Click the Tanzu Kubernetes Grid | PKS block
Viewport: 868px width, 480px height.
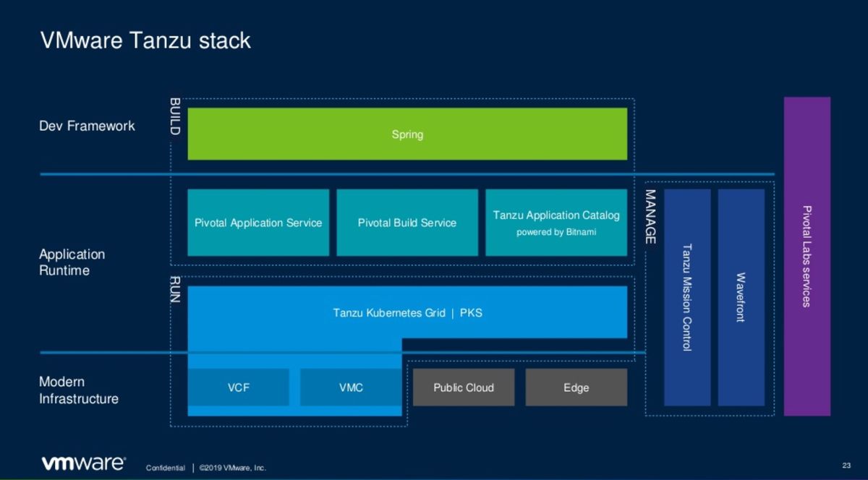tap(407, 312)
